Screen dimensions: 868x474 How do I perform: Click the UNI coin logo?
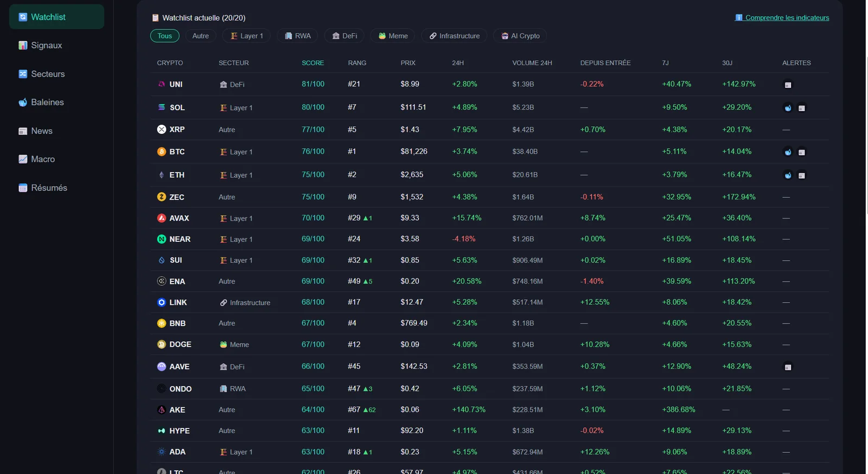click(x=161, y=84)
